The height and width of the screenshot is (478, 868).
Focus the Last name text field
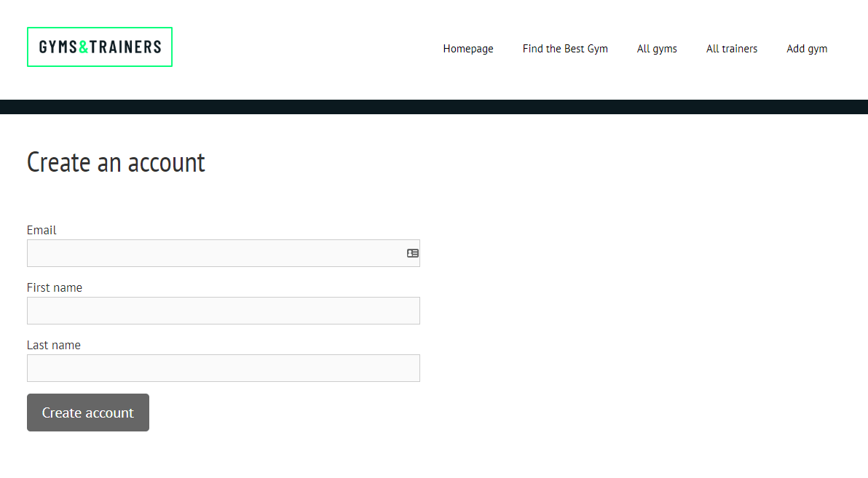click(x=223, y=368)
